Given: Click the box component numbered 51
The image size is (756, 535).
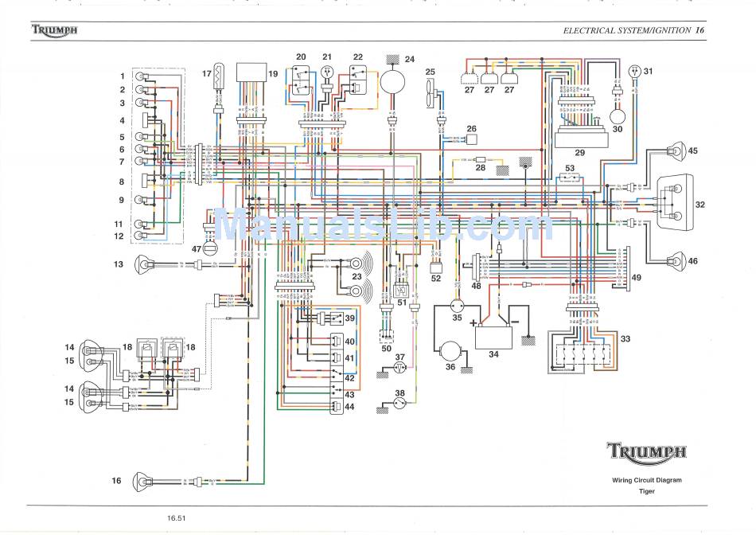Looking at the screenshot, I should tap(402, 291).
